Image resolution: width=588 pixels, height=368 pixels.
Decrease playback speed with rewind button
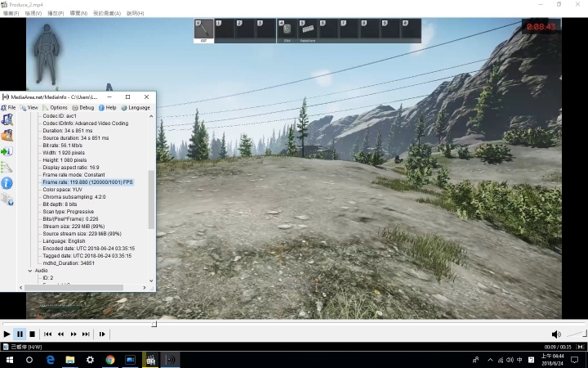(x=60, y=334)
